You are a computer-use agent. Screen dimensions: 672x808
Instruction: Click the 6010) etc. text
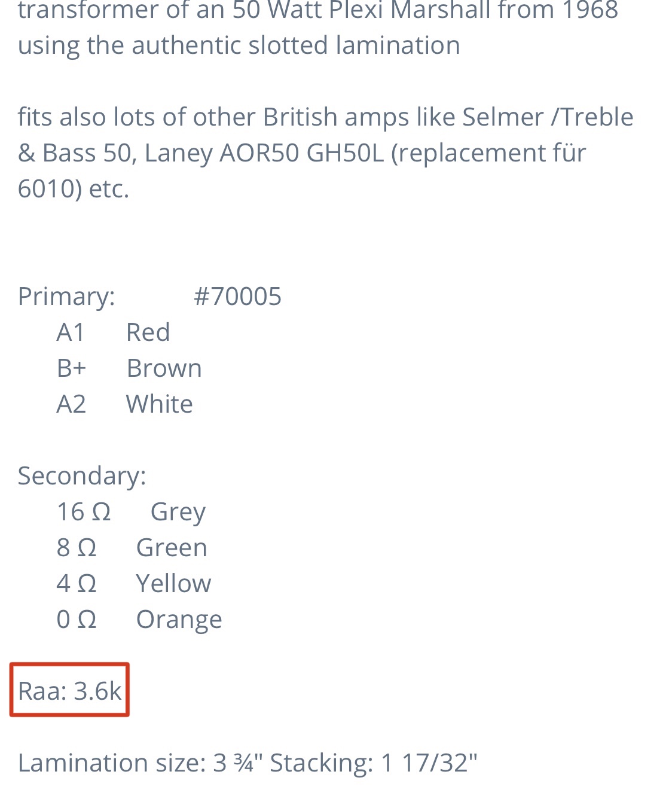[74, 188]
